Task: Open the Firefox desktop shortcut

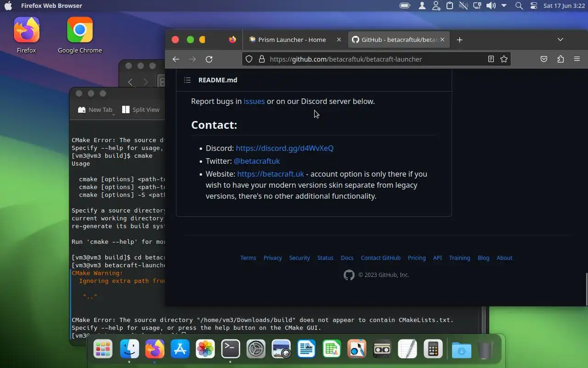Action: (x=27, y=35)
